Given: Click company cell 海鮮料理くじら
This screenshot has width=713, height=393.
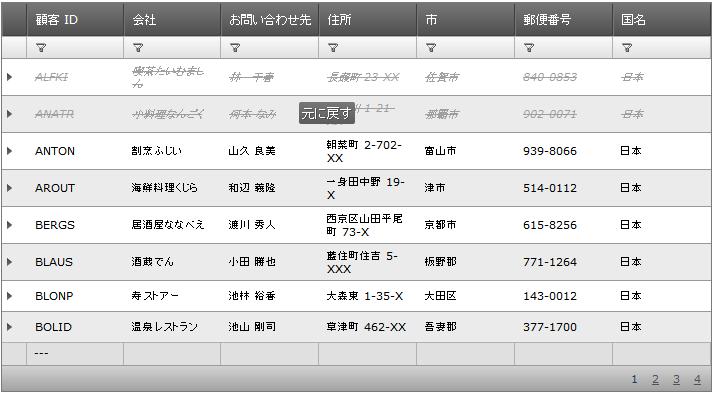Looking at the screenshot, I should tap(172, 188).
